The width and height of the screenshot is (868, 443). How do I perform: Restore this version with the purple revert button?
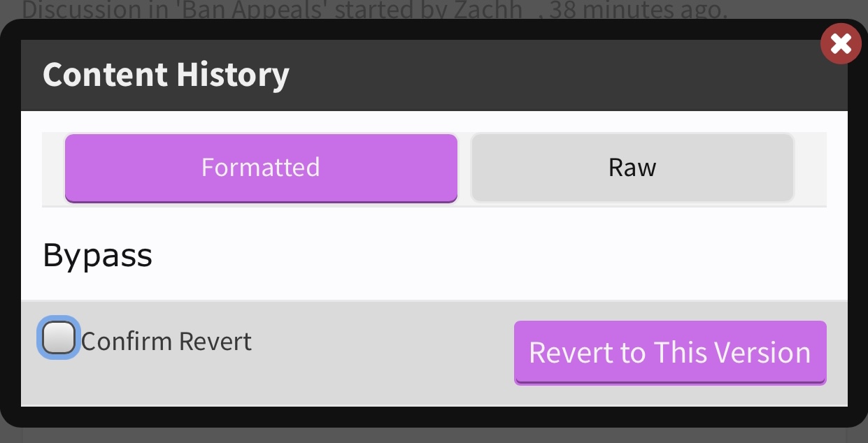670,352
